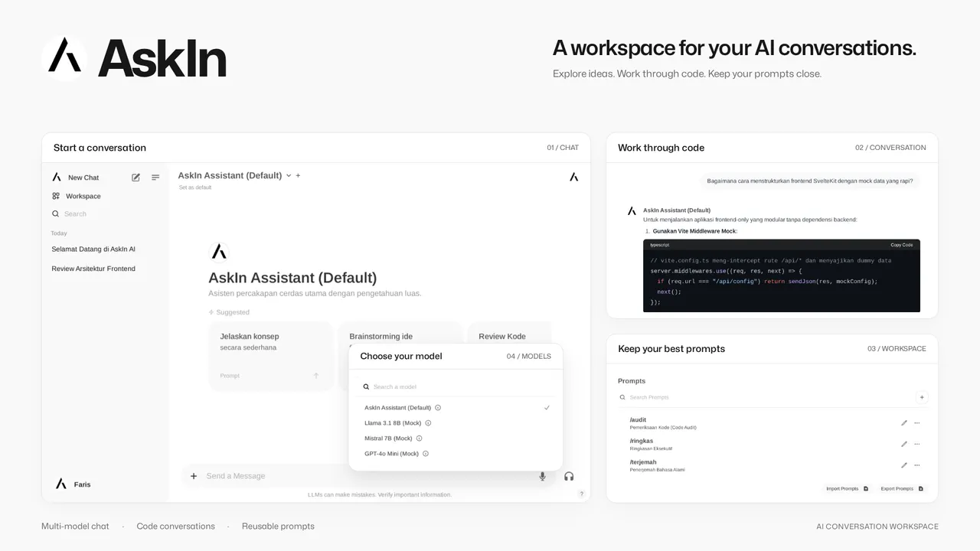
Task: Click the Copy Code button on code block
Action: (x=902, y=245)
